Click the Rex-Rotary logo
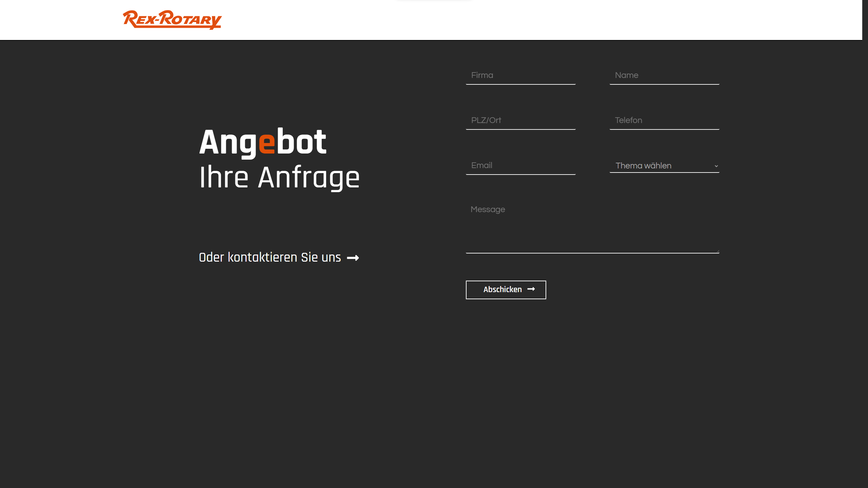Viewport: 868px width, 488px height. (x=172, y=20)
